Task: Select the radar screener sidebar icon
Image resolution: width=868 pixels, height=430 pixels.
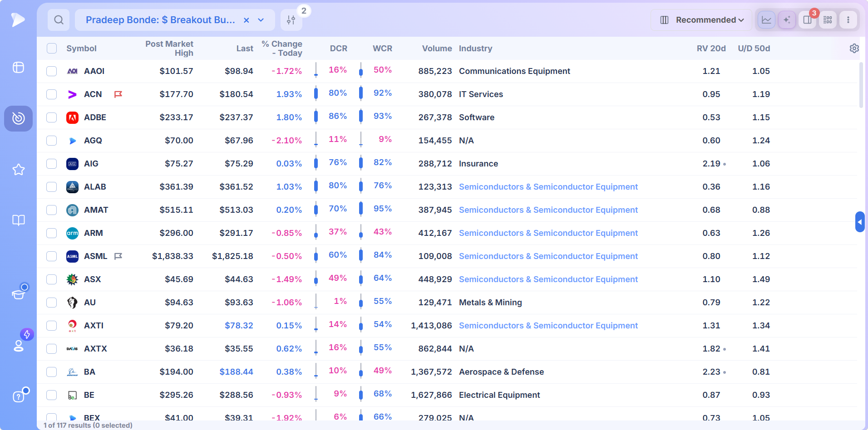Action: [x=18, y=118]
